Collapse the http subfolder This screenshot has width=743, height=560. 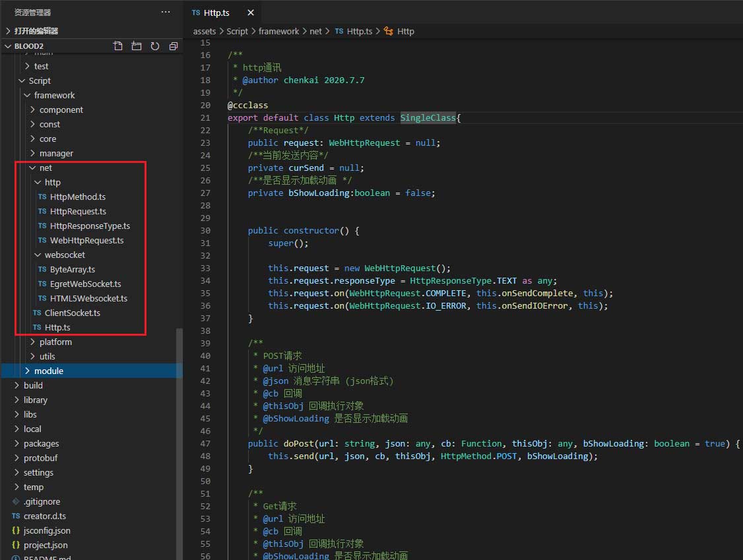point(38,183)
